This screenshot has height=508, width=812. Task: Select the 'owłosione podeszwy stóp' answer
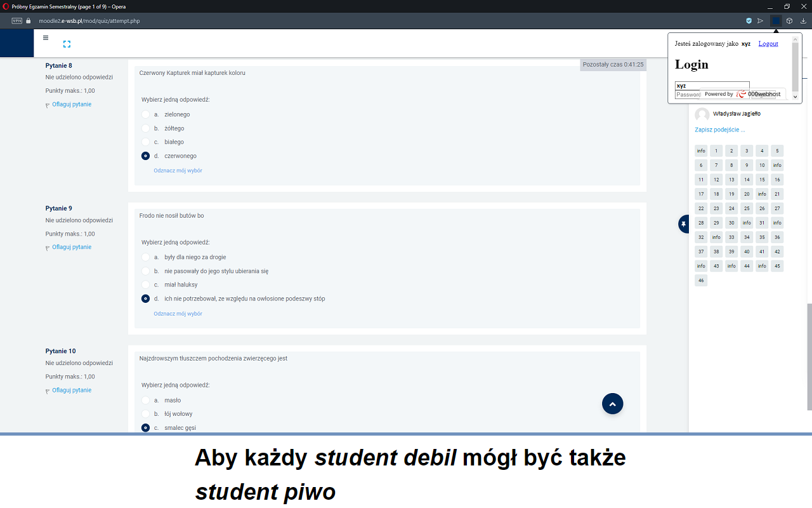[x=146, y=298]
